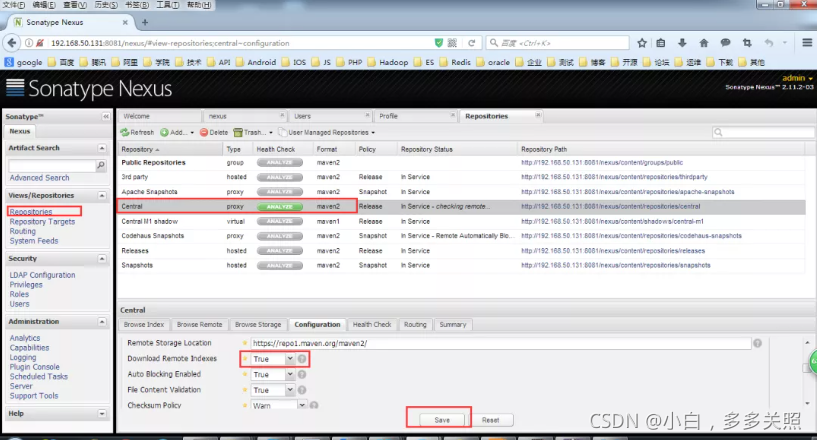
Task: Click the Remote Storage Location field
Action: pyautogui.click(x=501, y=343)
